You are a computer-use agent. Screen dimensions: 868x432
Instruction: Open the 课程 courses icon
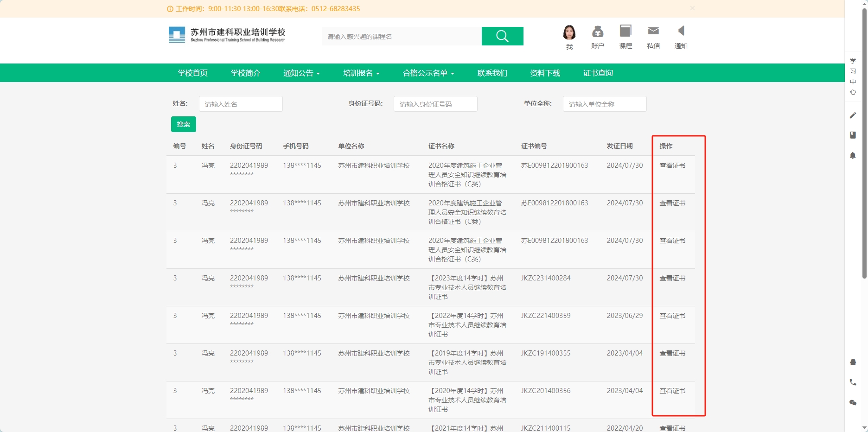625,37
